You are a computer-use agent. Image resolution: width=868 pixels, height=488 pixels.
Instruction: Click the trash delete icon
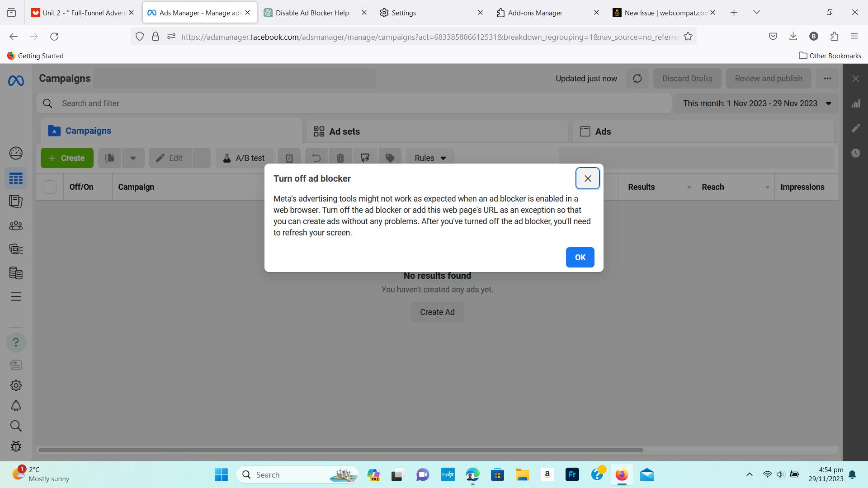tap(340, 158)
